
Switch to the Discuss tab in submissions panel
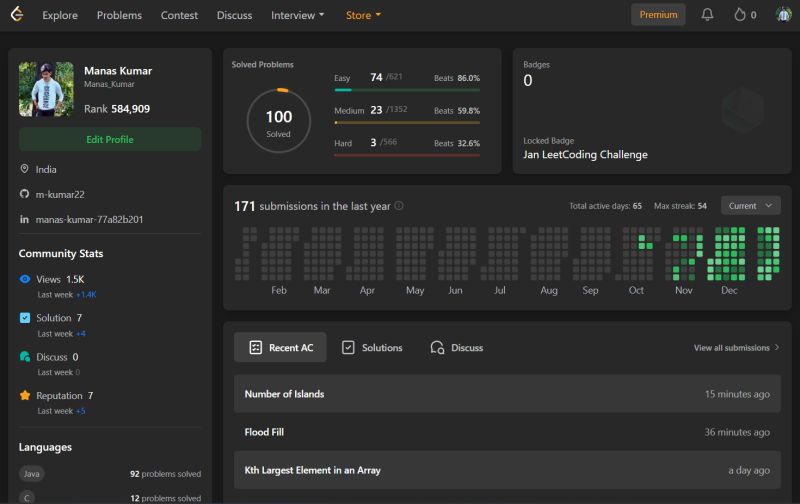(x=457, y=347)
